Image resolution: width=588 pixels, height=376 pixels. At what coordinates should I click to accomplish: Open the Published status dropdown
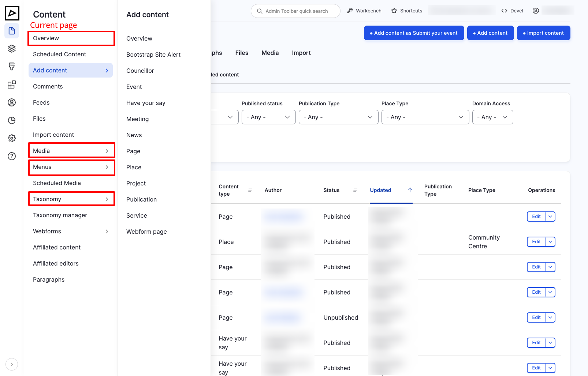(x=268, y=117)
